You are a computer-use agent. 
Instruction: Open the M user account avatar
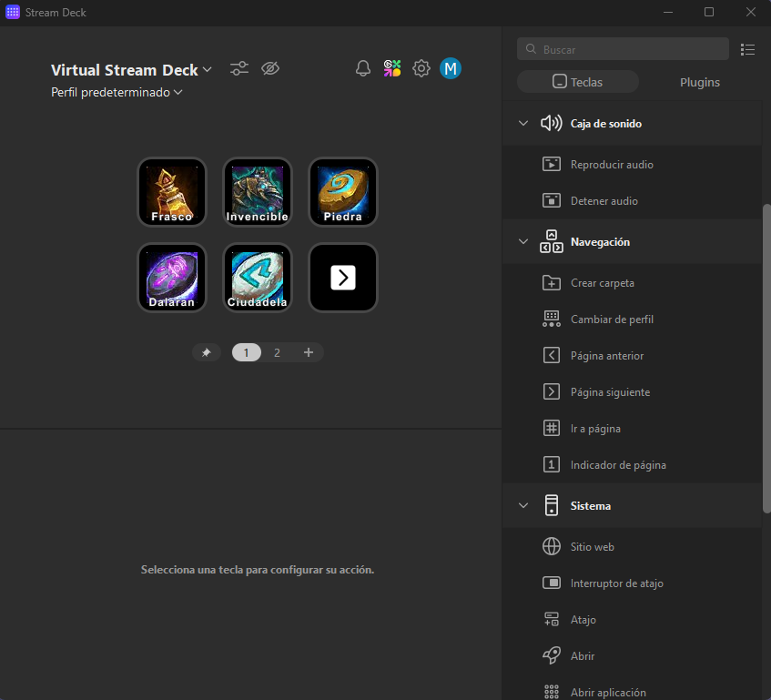[x=451, y=68]
